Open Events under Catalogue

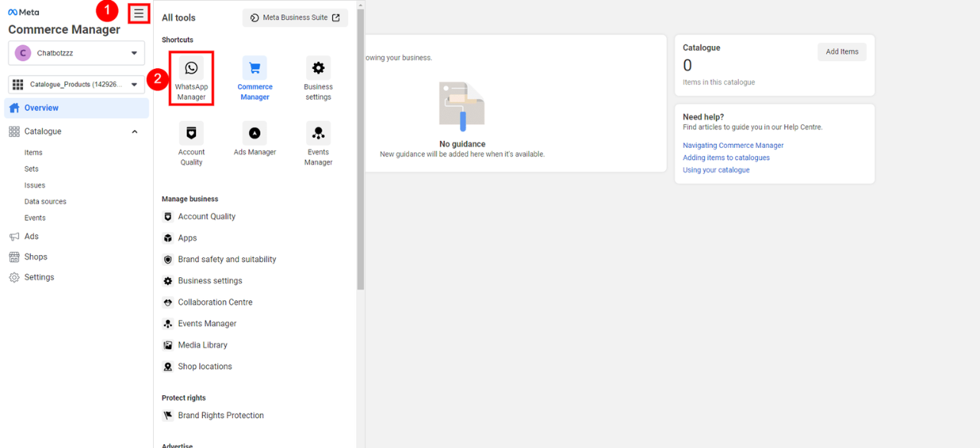pos(35,218)
